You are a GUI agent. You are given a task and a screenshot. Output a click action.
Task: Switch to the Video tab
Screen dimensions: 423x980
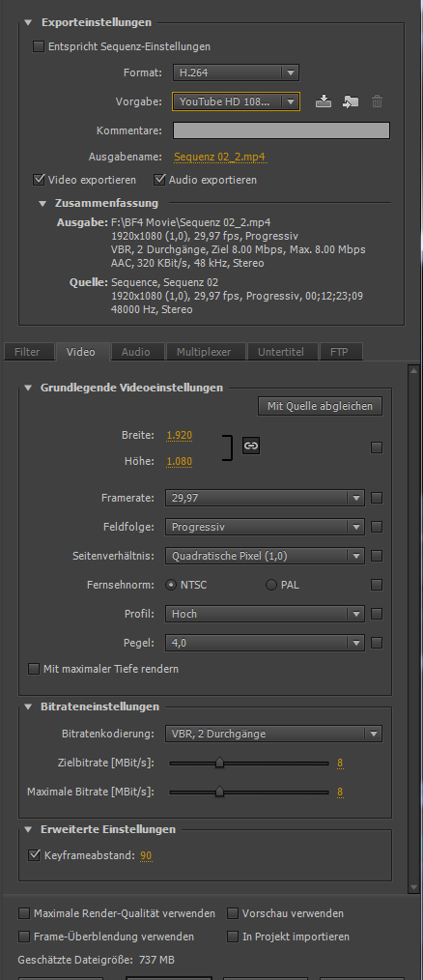81,352
